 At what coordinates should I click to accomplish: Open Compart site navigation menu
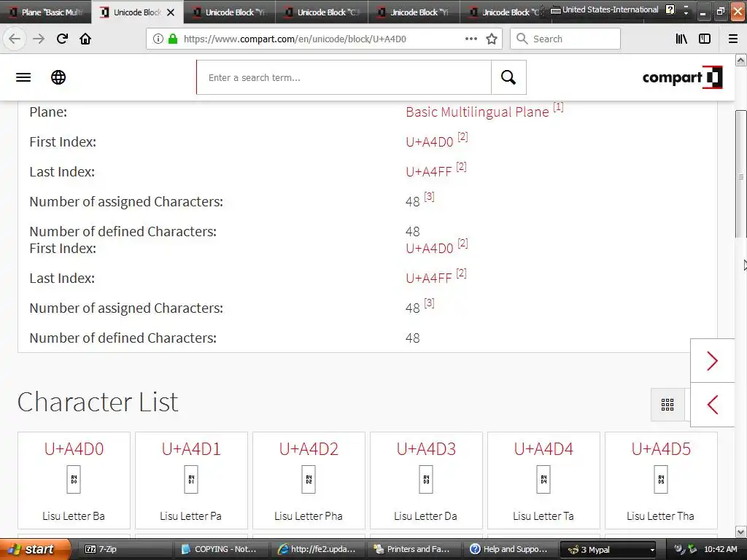(23, 77)
